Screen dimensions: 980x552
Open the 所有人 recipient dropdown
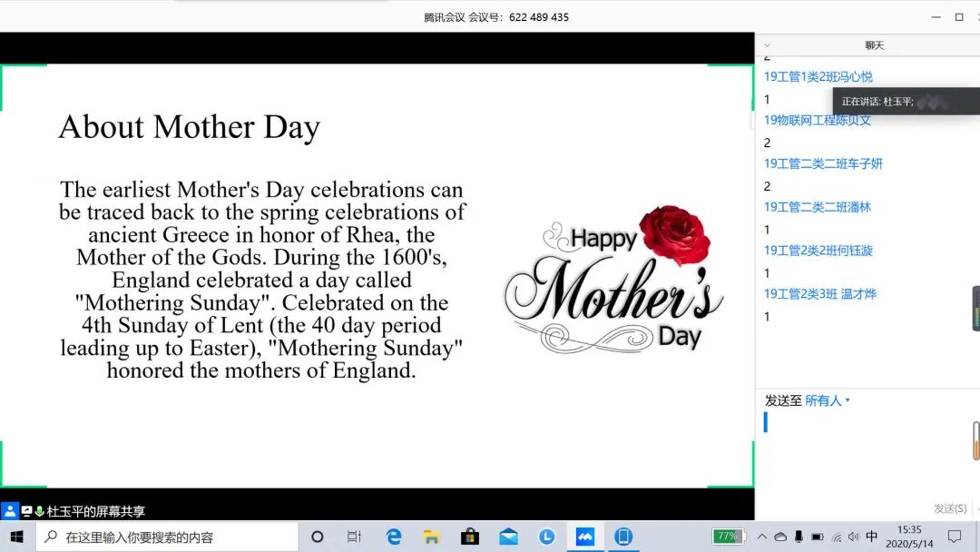(x=828, y=400)
